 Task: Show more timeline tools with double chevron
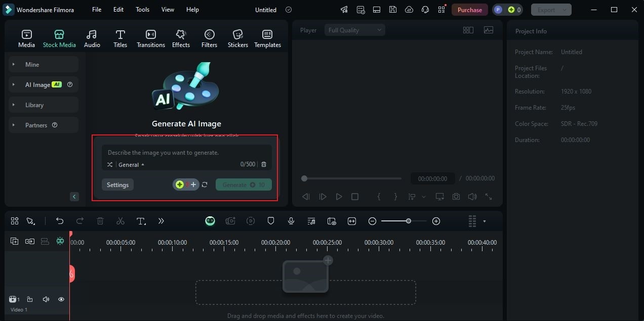(161, 221)
